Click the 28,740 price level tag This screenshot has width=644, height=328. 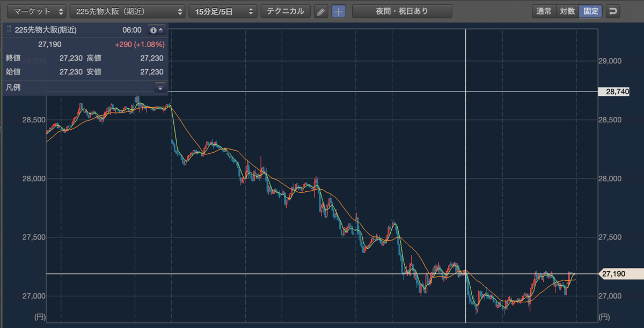point(620,92)
